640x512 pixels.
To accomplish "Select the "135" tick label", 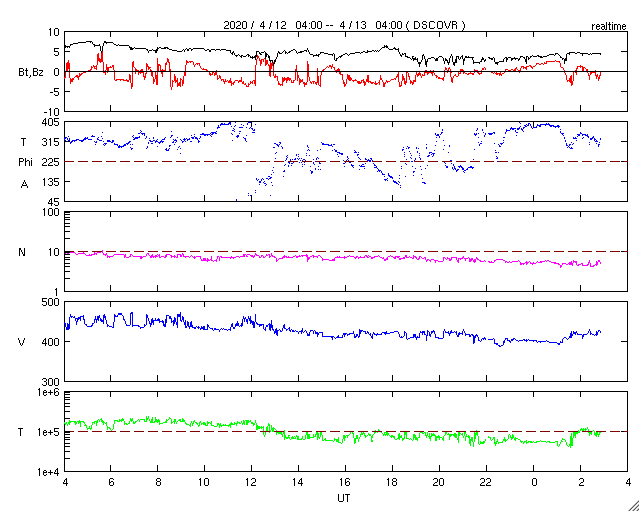I will coord(52,182).
